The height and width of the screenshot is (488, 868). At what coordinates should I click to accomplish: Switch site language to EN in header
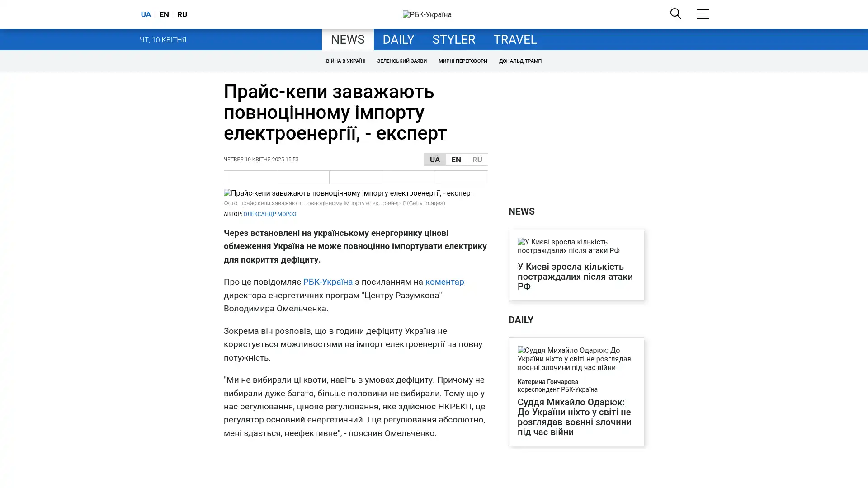point(164,14)
